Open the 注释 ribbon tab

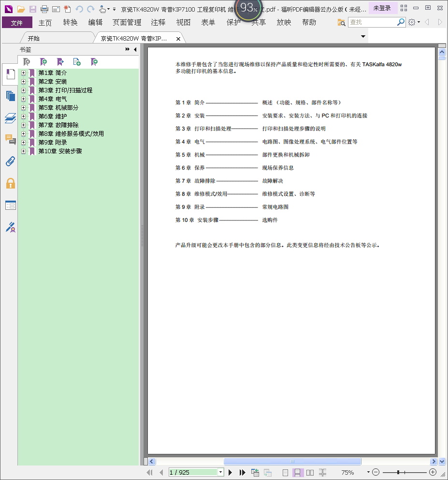(x=158, y=22)
